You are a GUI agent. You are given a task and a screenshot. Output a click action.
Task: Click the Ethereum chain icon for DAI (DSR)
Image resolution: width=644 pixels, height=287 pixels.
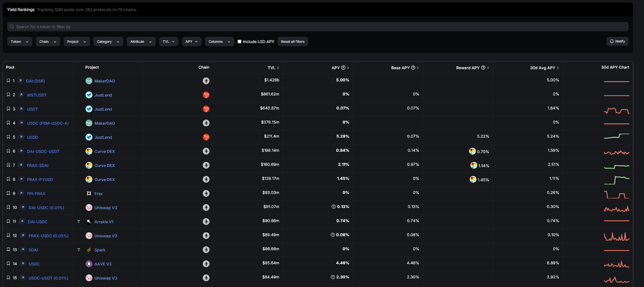click(206, 81)
